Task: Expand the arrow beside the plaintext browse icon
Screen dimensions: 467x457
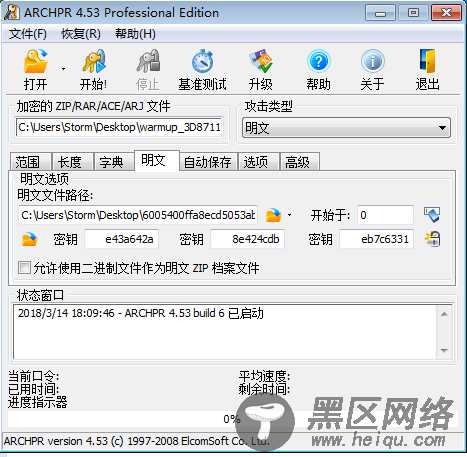Action: coord(289,215)
